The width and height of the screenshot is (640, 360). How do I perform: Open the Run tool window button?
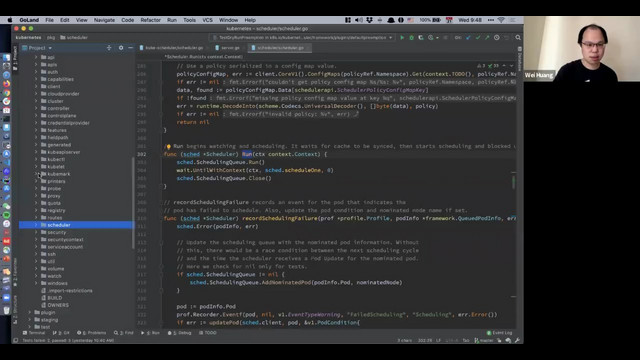point(151,333)
